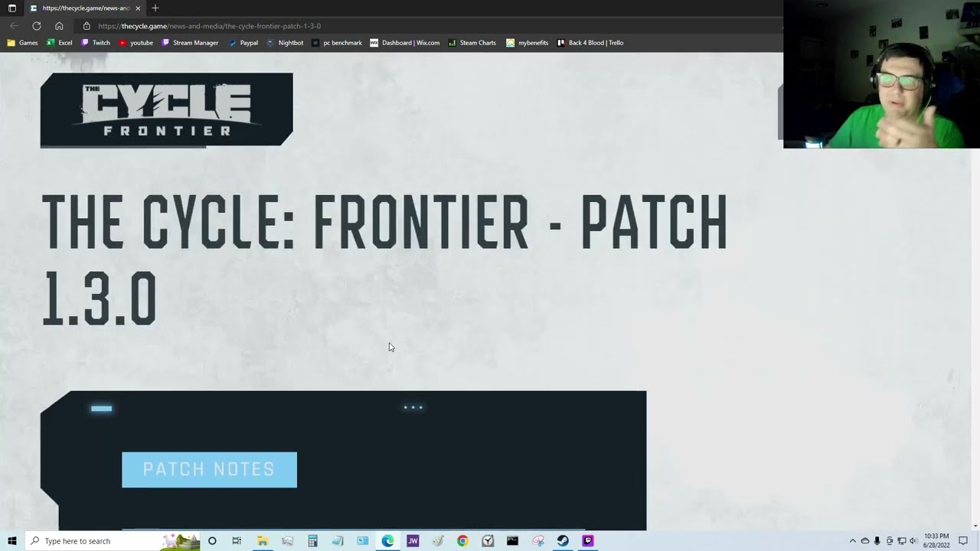Screen dimensions: 980x551
Task: Open the tab actions menu icon
Action: 11,8
